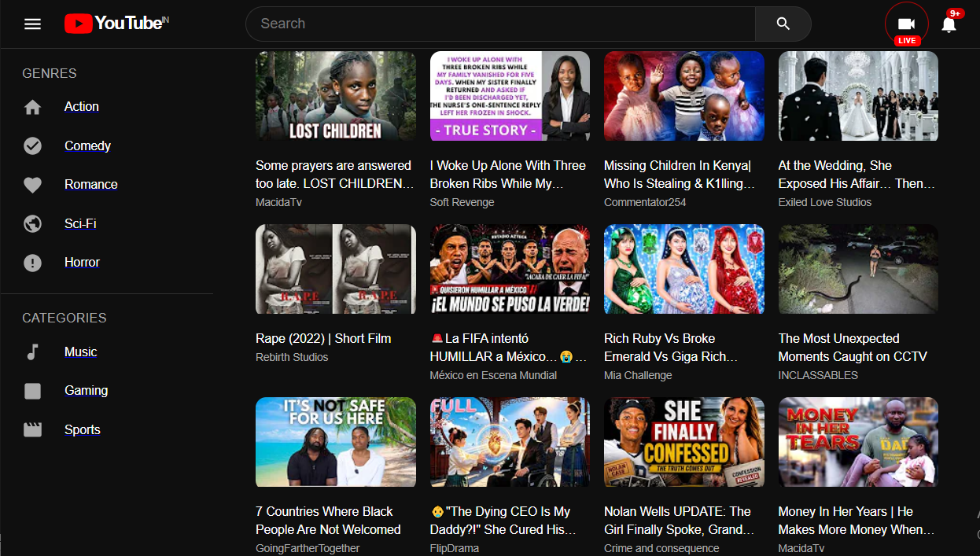Click title 7 Countries Where Black People Are Not Welcomed
The image size is (980, 556).
(x=328, y=521)
